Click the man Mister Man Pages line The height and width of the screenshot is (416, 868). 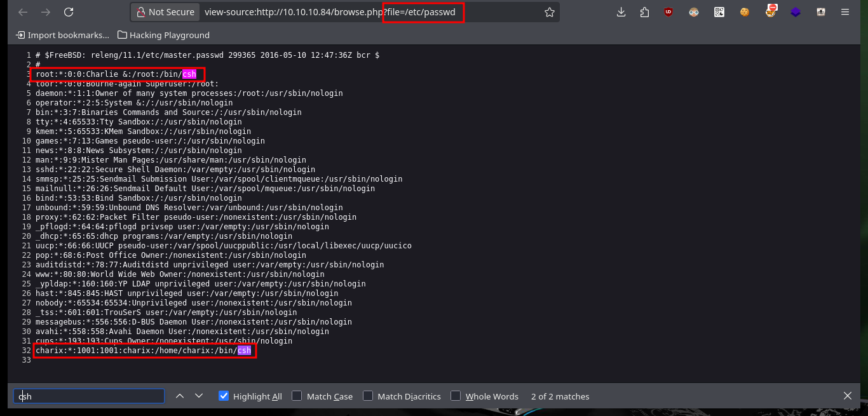coord(171,160)
